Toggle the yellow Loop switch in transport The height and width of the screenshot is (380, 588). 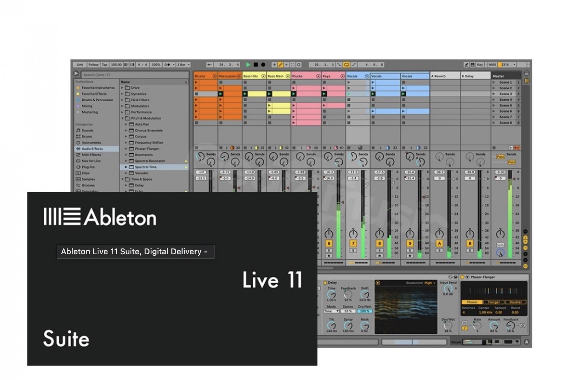click(347, 65)
